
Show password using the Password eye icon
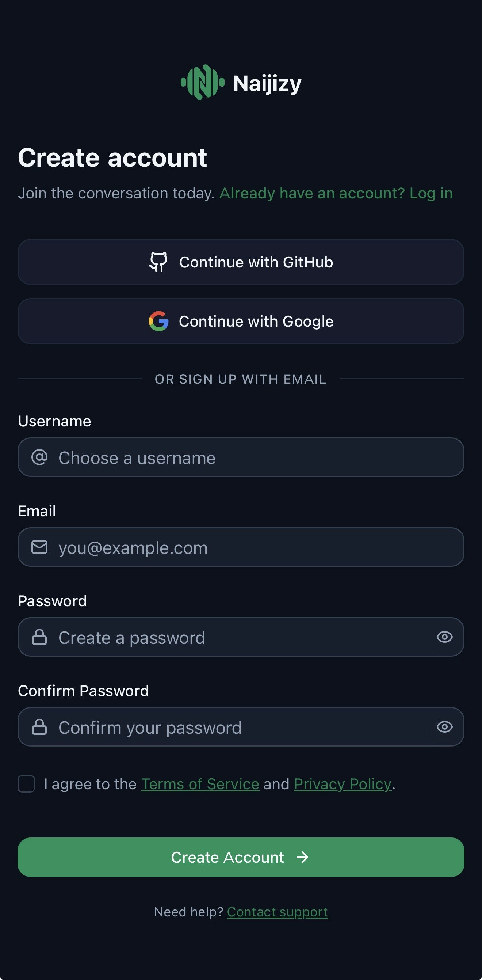(x=444, y=637)
